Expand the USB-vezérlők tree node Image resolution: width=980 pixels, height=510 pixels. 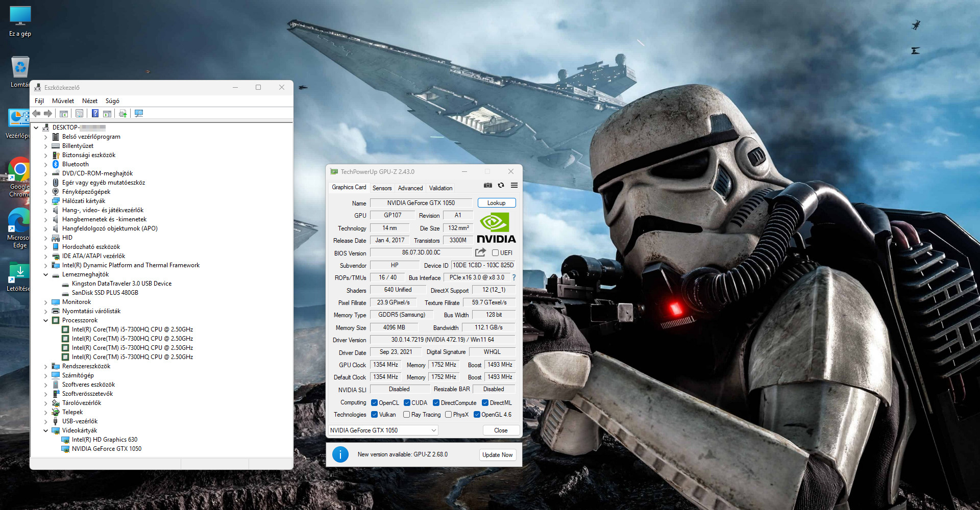tap(45, 422)
